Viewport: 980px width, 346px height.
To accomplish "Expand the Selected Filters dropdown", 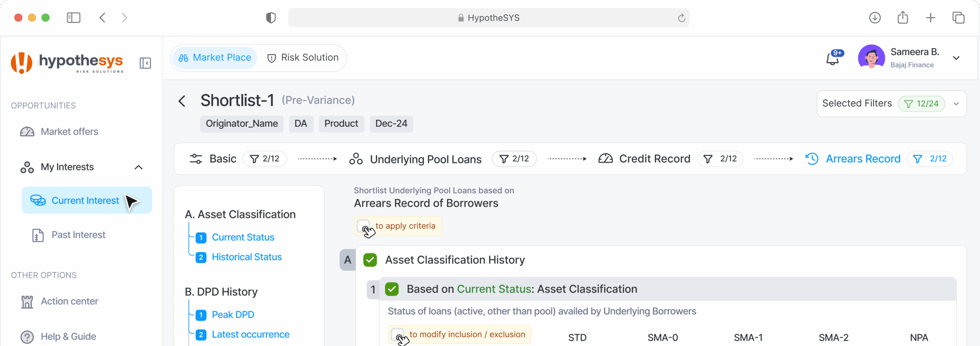I will click(x=956, y=104).
